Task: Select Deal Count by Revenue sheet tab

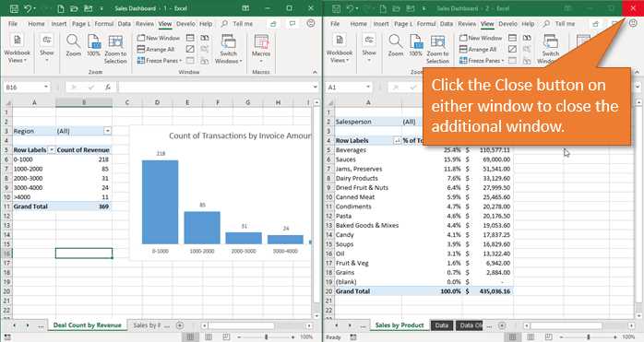Action: tap(87, 325)
